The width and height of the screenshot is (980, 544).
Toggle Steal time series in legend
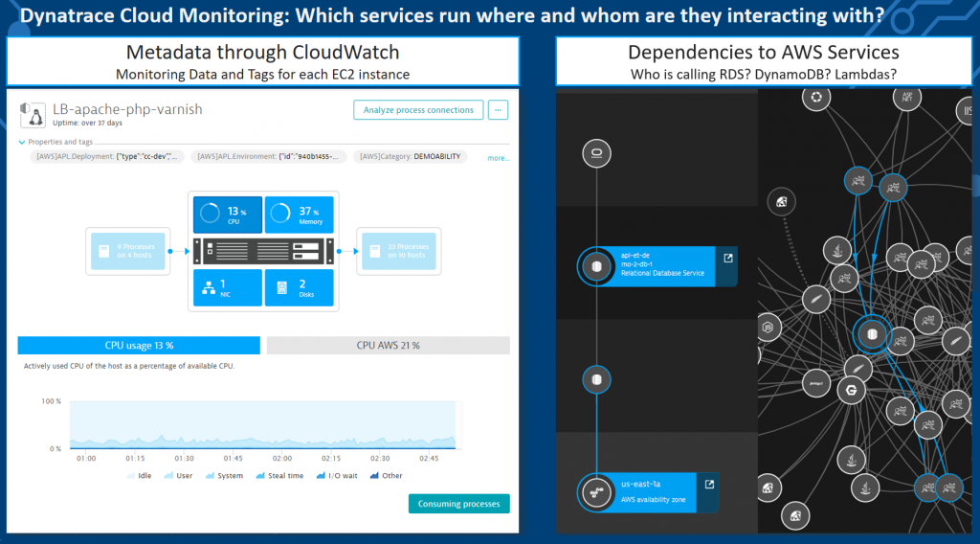tap(279, 476)
